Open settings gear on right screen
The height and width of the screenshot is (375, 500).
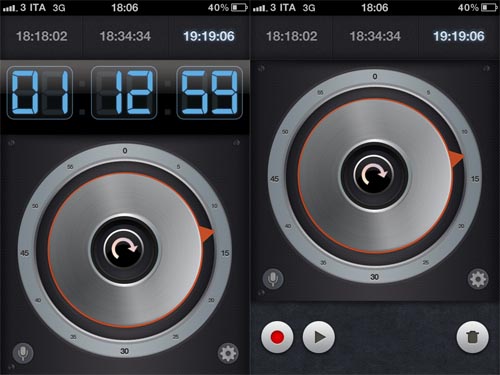click(x=478, y=279)
